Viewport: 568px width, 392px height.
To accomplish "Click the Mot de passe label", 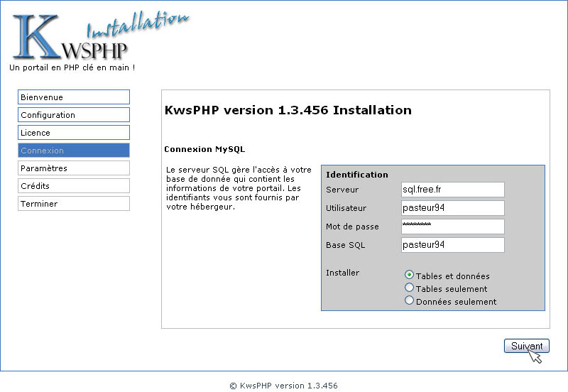I will pos(352,227).
